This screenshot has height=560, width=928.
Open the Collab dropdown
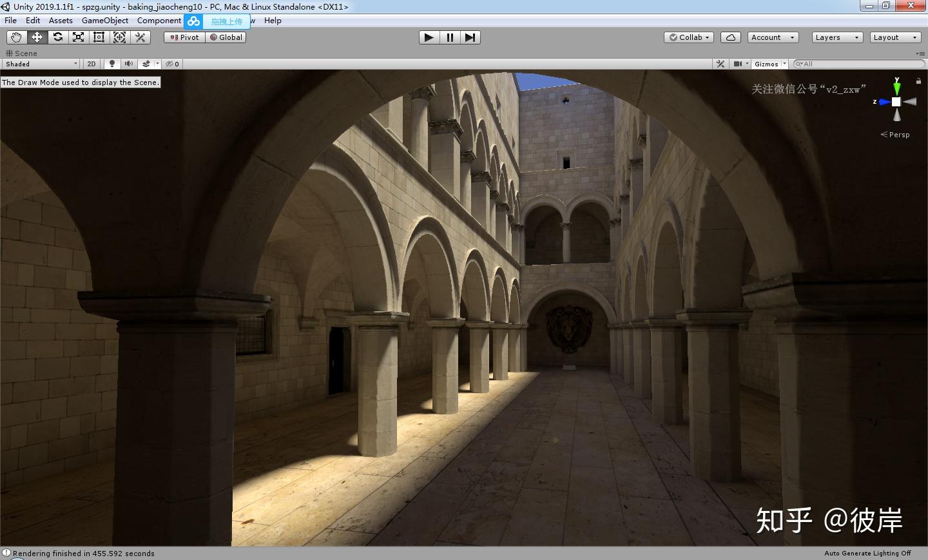pyautogui.click(x=689, y=37)
